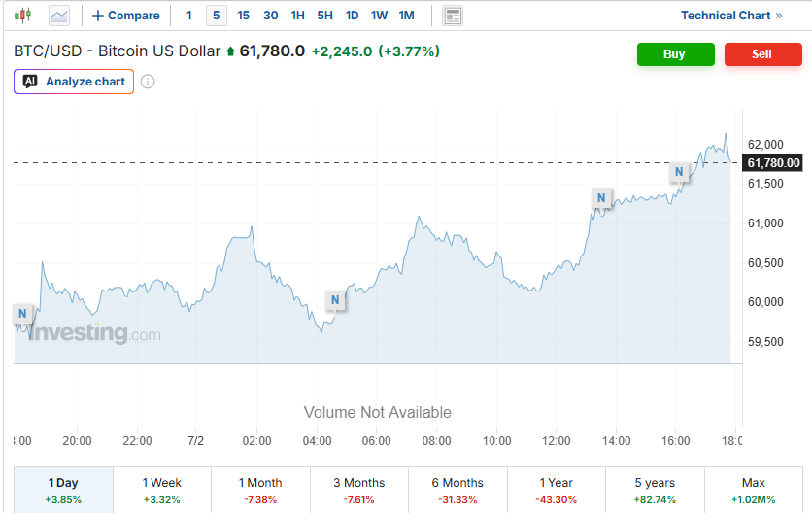Choose the 1D interval
The width and height of the screenshot is (812, 513).
pyautogui.click(x=353, y=16)
